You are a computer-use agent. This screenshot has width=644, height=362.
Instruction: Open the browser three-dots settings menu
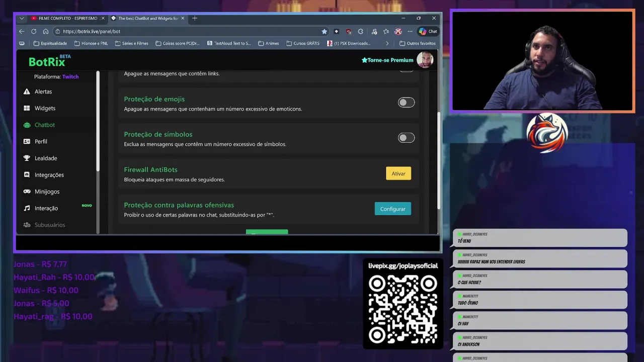click(410, 31)
